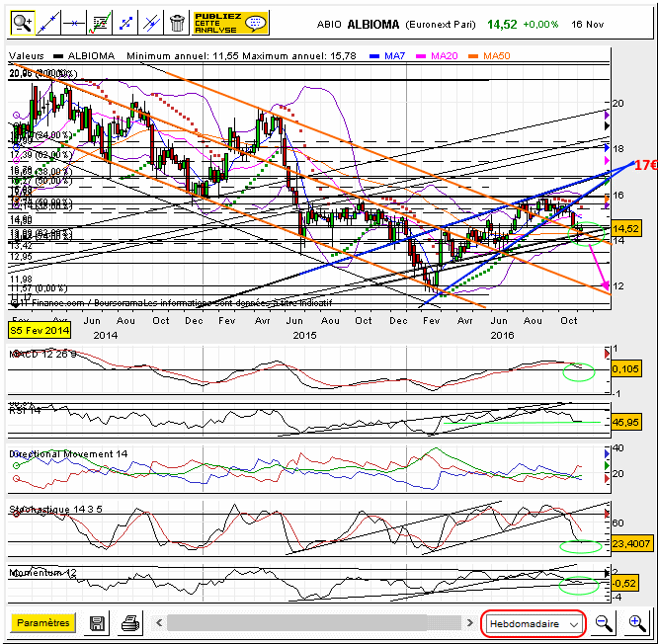Click the Directional Movement 14 label
Screen dimensions: 658x644
(x=68, y=454)
